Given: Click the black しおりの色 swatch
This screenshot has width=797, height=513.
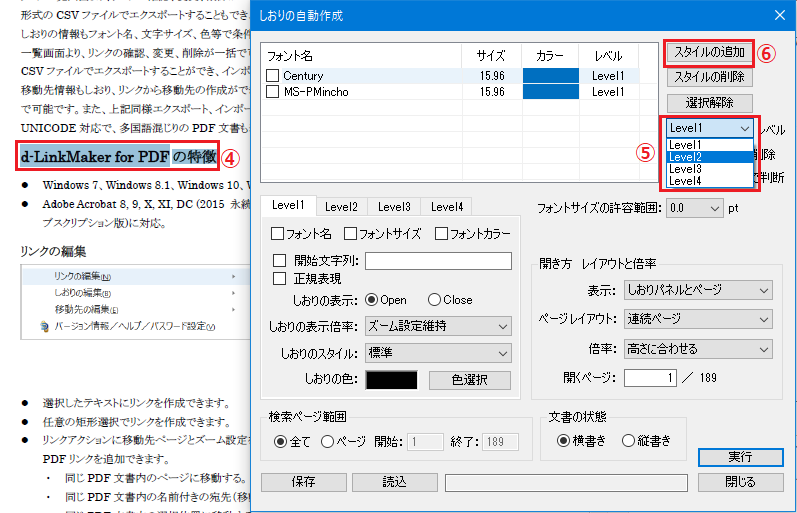Looking at the screenshot, I should (391, 380).
